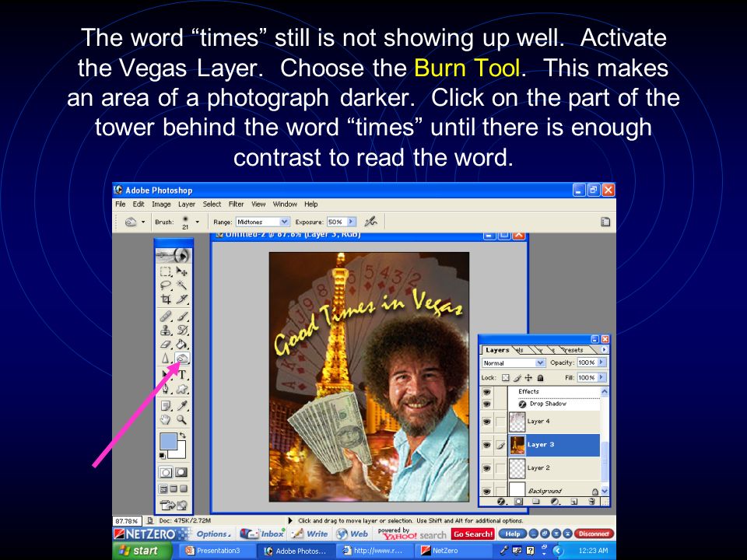
Task: Open the Filter menu
Action: click(236, 204)
